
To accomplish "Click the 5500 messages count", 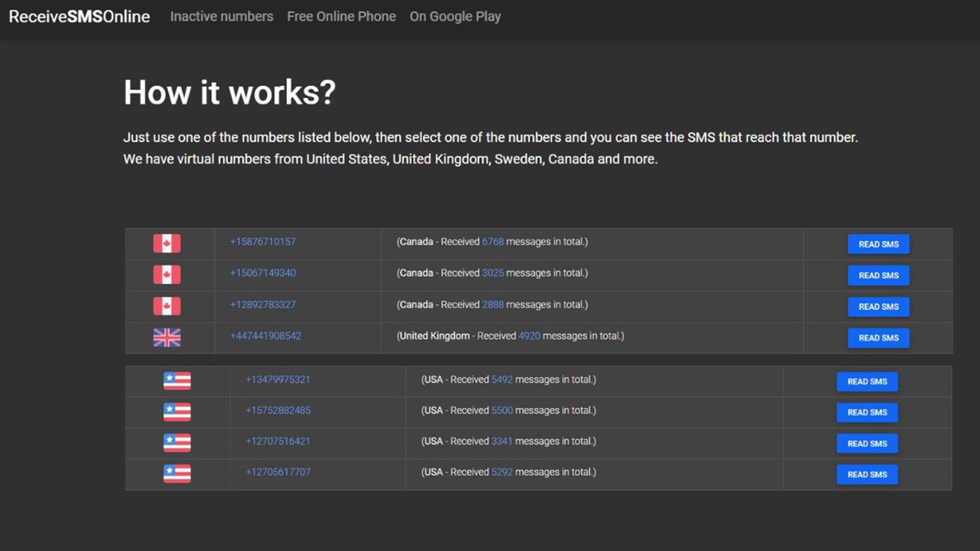I will tap(502, 410).
